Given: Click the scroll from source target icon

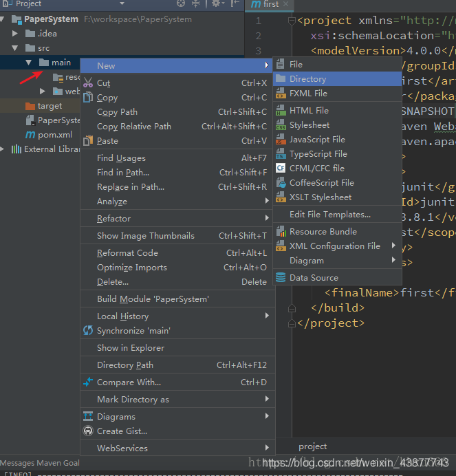Looking at the screenshot, I should coord(181,4).
